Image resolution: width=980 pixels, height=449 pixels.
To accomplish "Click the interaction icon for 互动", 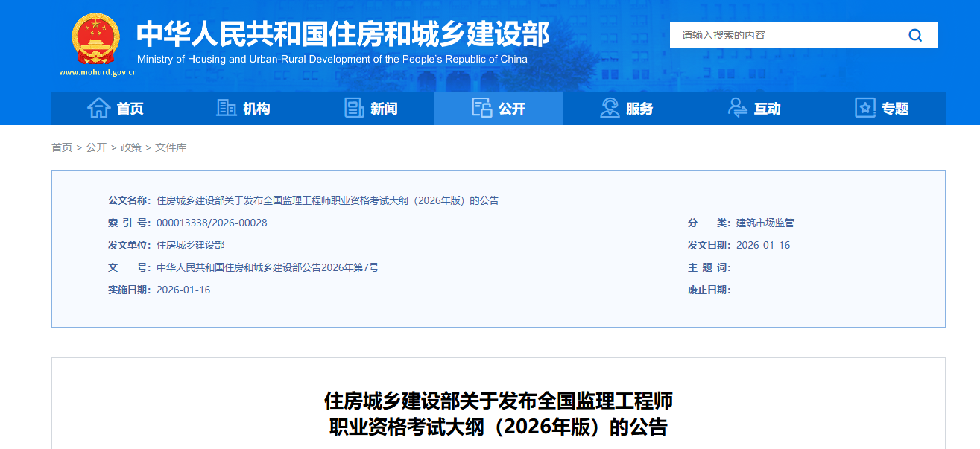I will pos(737,108).
